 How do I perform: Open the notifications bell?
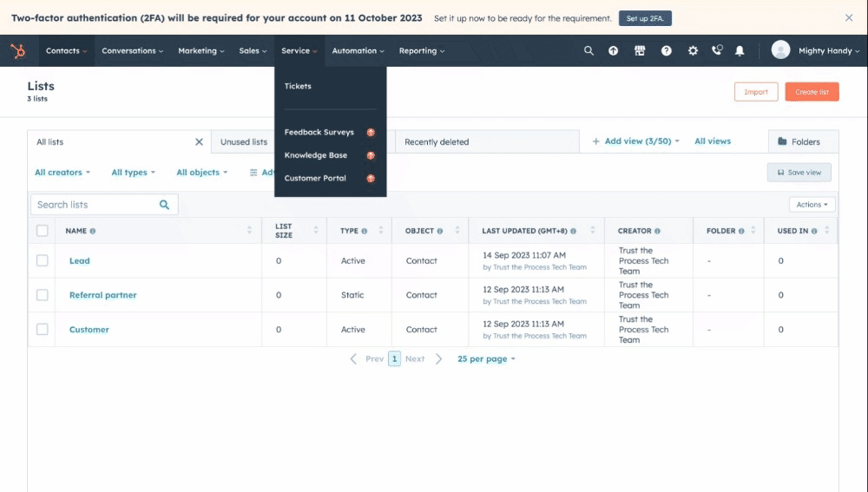[740, 51]
